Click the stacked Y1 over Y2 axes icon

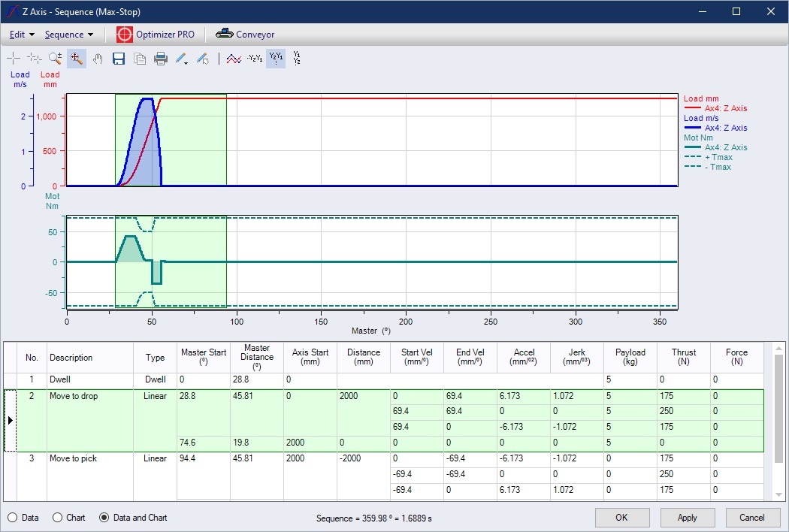tap(297, 58)
